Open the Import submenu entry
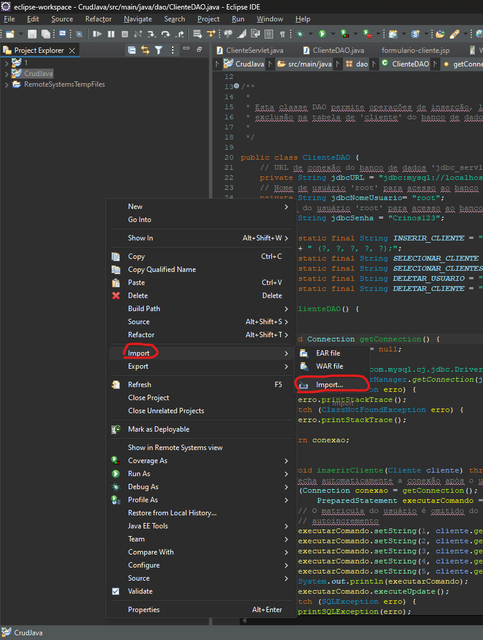483x640 pixels. (x=200, y=353)
